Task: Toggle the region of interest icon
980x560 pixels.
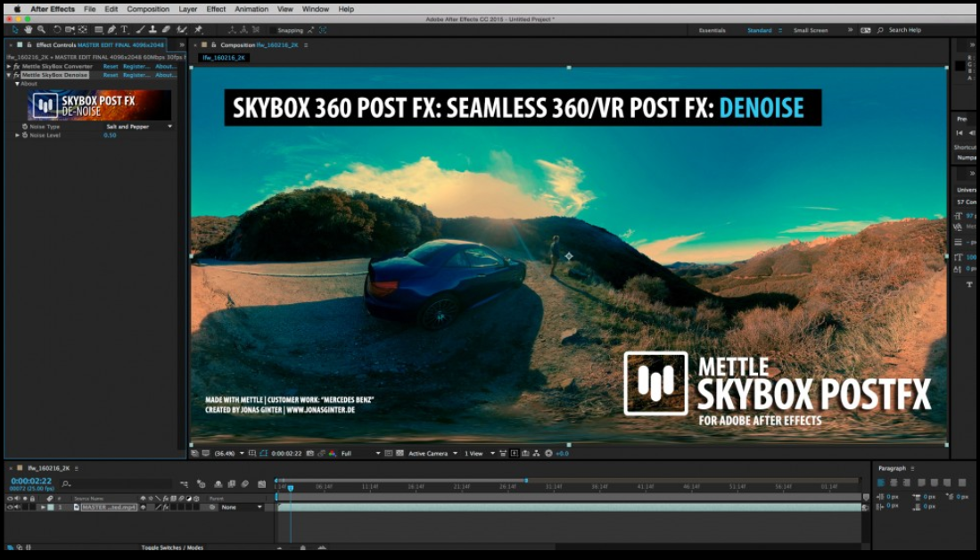Action: [x=388, y=454]
